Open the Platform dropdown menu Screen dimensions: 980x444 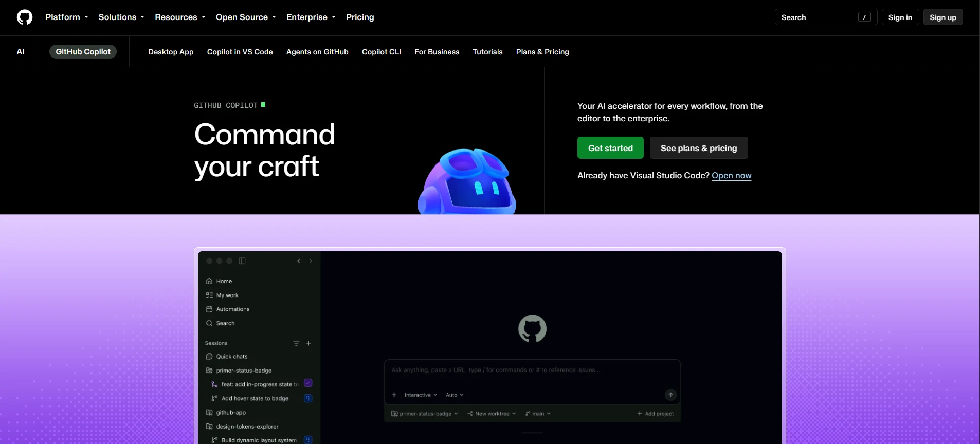point(67,17)
